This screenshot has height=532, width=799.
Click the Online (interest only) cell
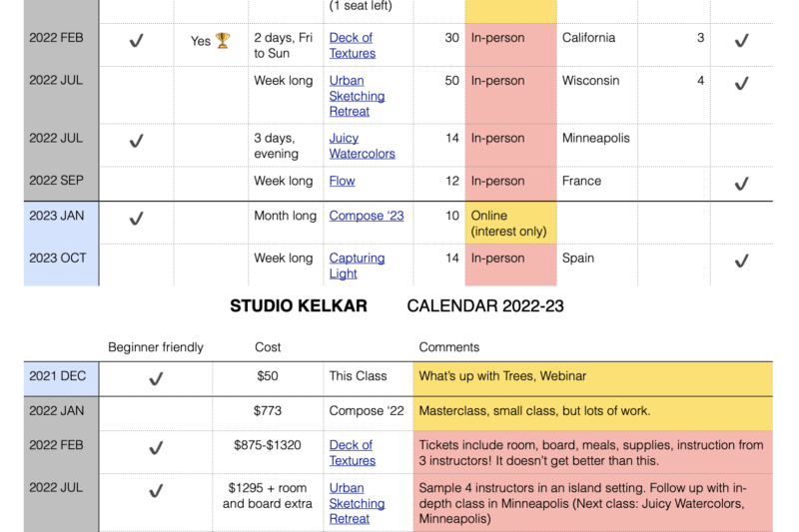[x=510, y=223]
